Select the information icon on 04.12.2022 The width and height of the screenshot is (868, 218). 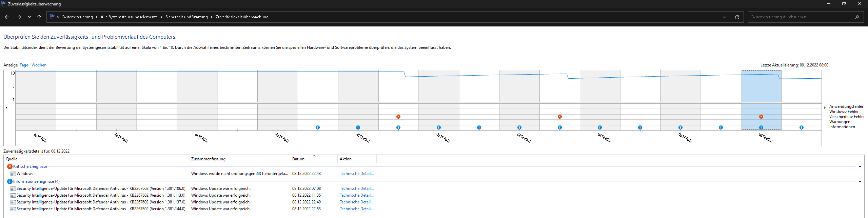[600, 127]
